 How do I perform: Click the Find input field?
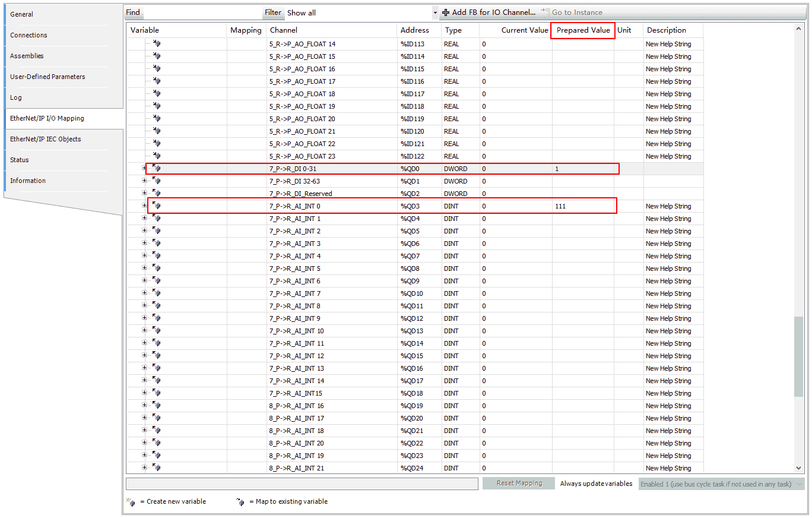pyautogui.click(x=202, y=12)
